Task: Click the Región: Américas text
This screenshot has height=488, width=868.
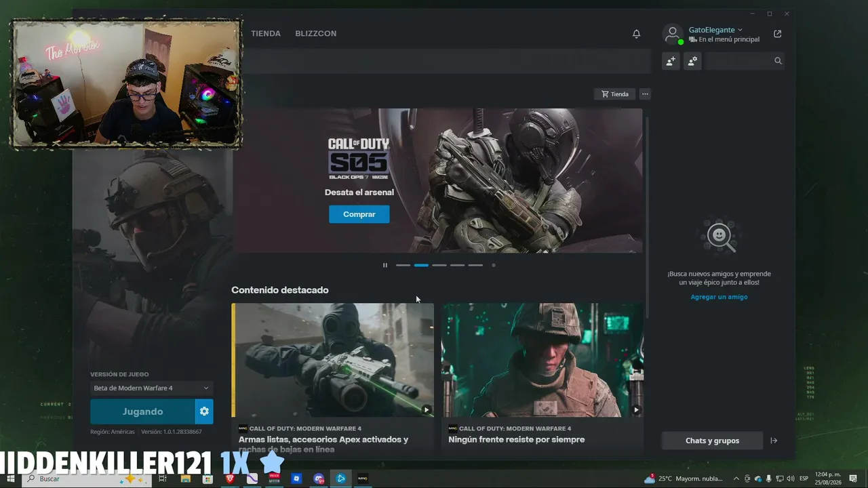Action: pos(113,432)
